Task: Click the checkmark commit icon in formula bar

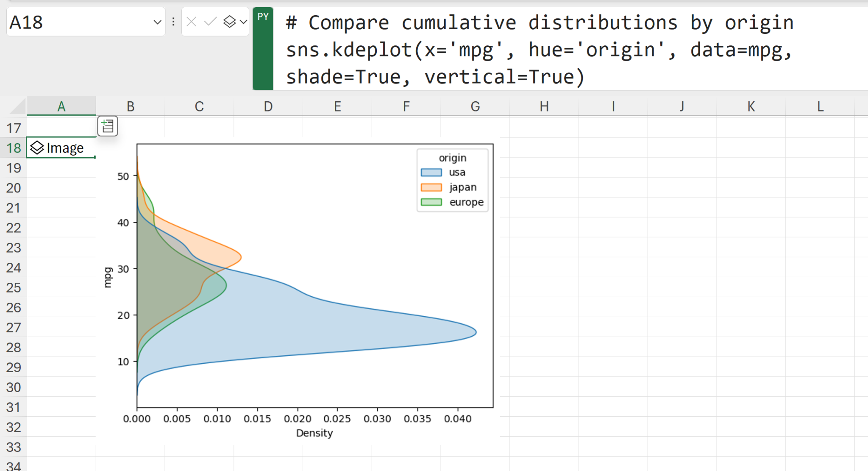Action: 210,22
